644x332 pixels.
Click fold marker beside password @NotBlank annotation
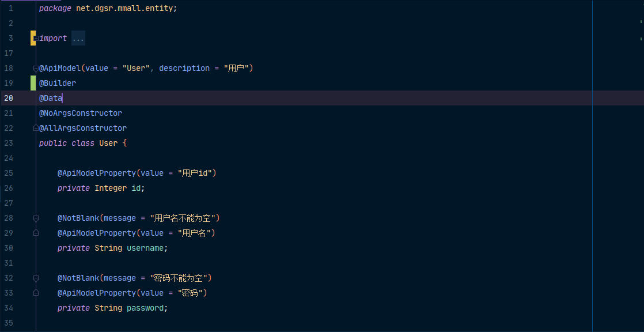point(36,278)
